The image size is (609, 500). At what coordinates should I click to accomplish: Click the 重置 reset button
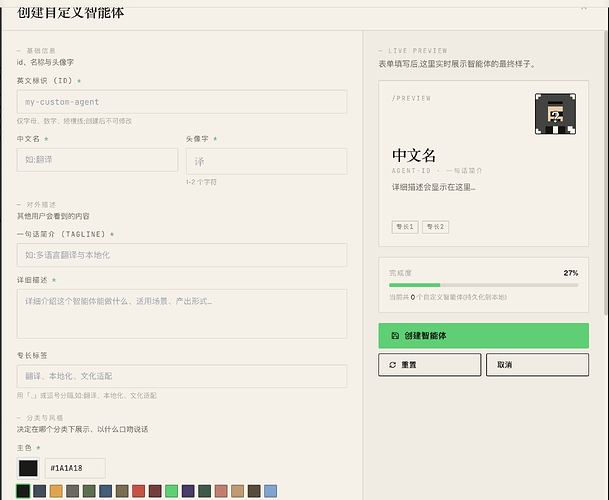coord(430,365)
